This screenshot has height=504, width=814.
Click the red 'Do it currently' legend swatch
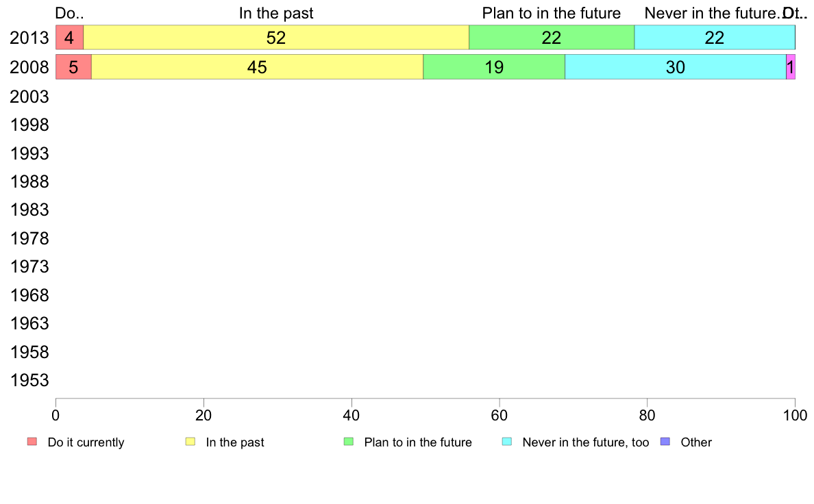pos(32,442)
